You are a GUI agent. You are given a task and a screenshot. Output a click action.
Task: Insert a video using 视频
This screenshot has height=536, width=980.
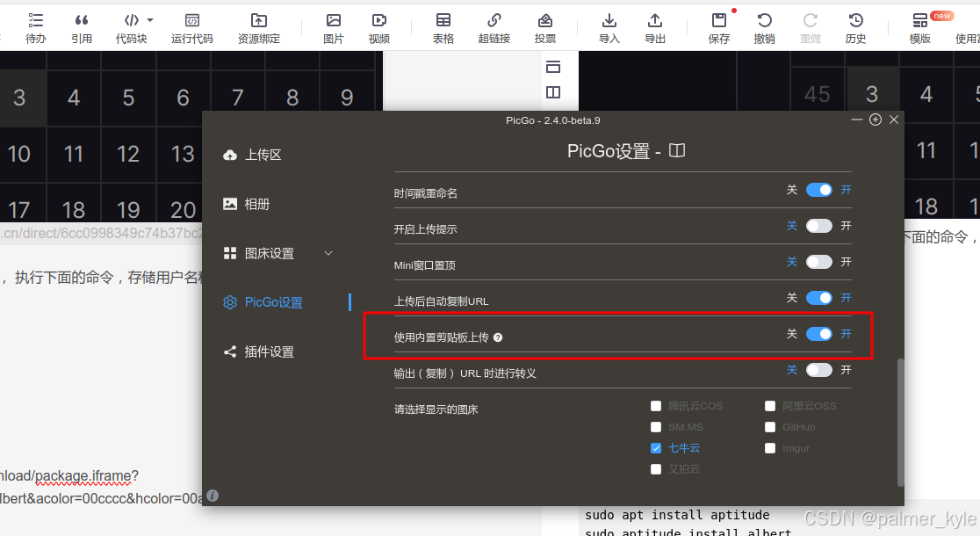click(x=378, y=29)
